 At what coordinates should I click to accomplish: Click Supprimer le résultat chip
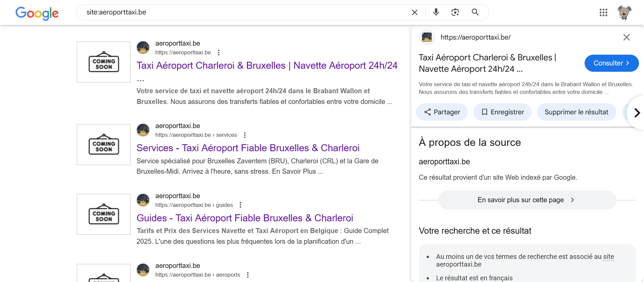coord(576,112)
